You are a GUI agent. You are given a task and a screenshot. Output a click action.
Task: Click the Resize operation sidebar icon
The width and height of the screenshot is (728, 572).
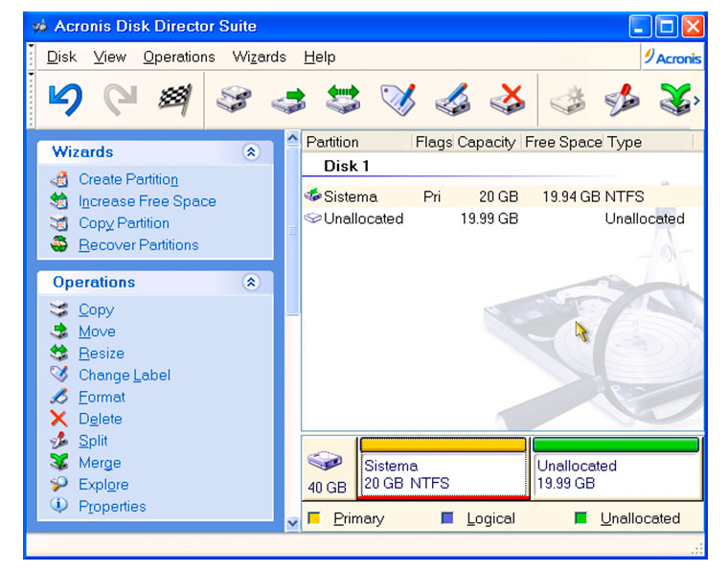(x=59, y=353)
